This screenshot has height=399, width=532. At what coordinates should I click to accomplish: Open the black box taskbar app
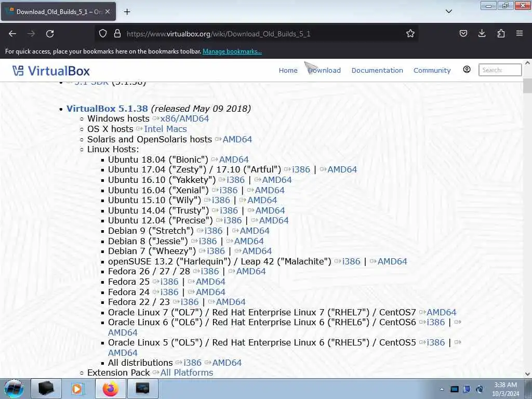[x=46, y=389]
